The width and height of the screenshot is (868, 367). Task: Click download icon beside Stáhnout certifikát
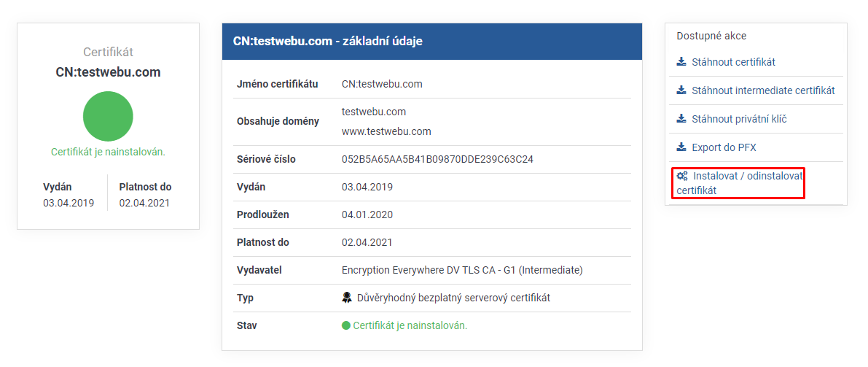pyautogui.click(x=681, y=61)
